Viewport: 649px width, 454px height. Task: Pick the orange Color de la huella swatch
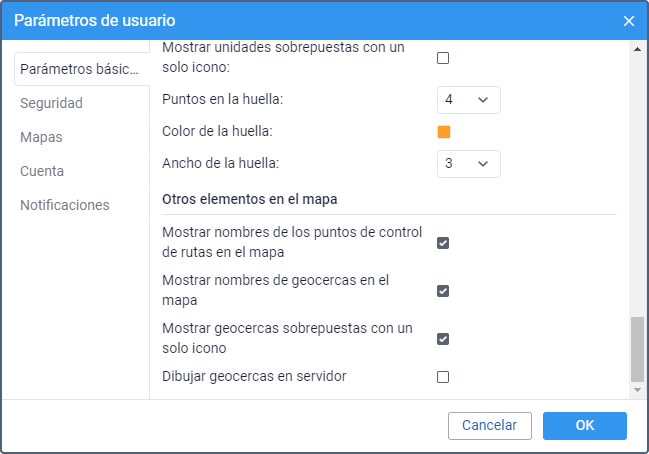[x=444, y=132]
